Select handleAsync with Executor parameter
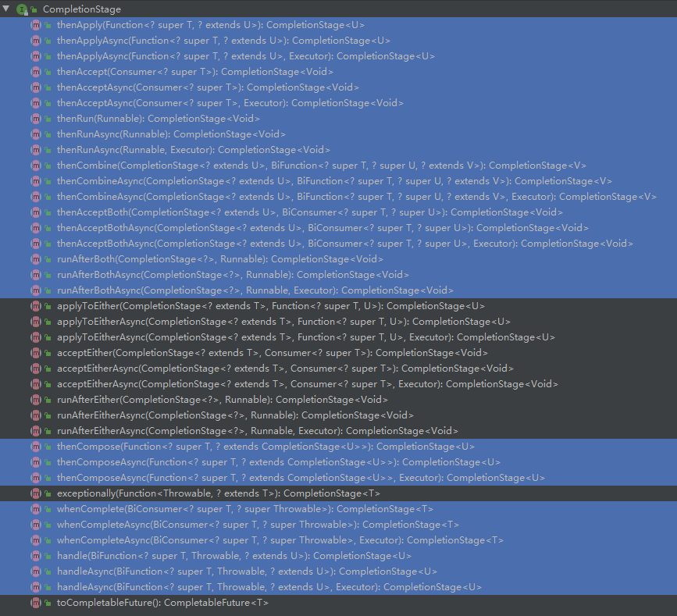 tap(269, 587)
